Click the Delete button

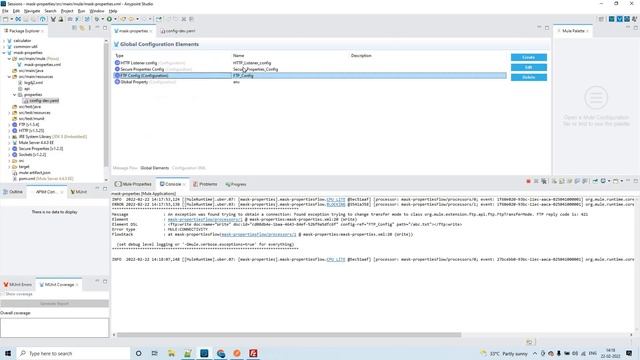[529, 77]
